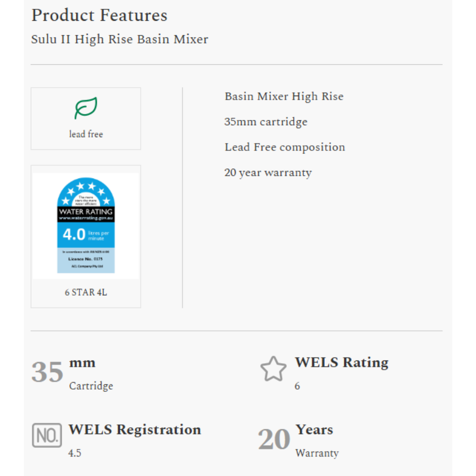Click the 'WELS Rating' label
This screenshot has height=476, width=476.
[x=342, y=362]
